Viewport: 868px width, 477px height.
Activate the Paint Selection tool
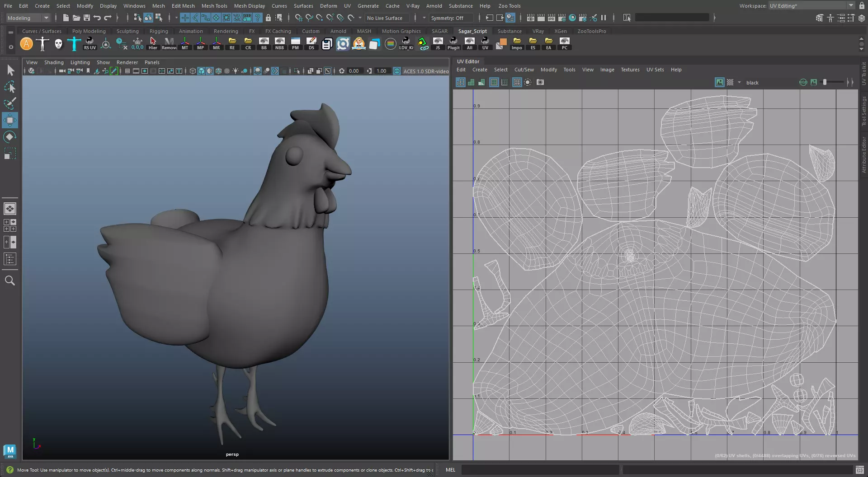[x=10, y=103]
